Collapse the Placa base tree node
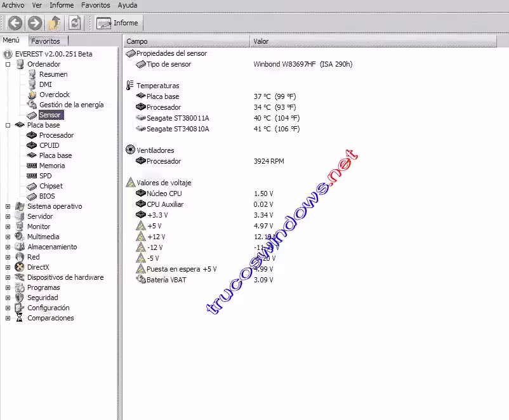This screenshot has height=420, width=509. [8, 125]
